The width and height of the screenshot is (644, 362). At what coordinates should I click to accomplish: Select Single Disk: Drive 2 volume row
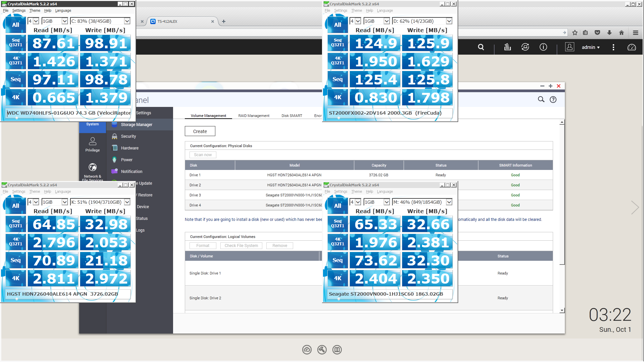tap(369, 298)
